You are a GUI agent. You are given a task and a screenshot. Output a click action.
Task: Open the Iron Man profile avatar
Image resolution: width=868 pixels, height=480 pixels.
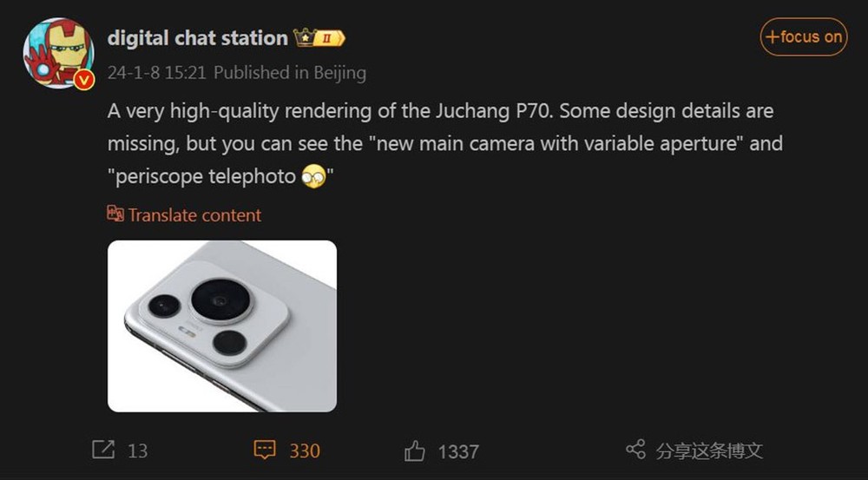[x=58, y=53]
